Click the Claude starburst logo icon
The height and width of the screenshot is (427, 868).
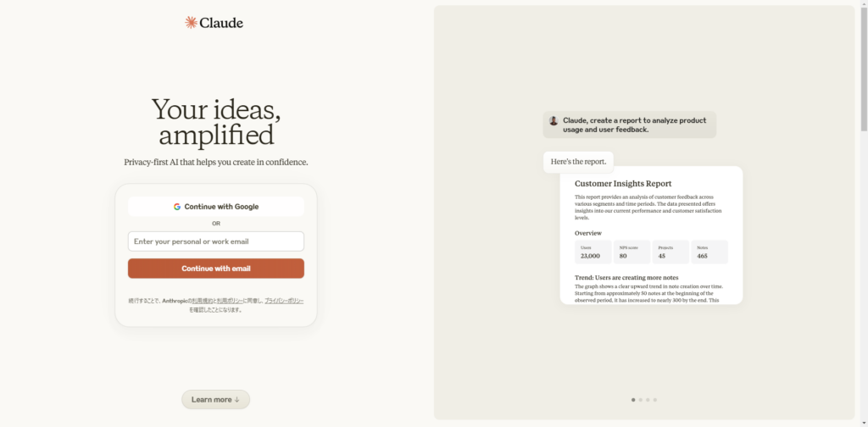tap(191, 23)
